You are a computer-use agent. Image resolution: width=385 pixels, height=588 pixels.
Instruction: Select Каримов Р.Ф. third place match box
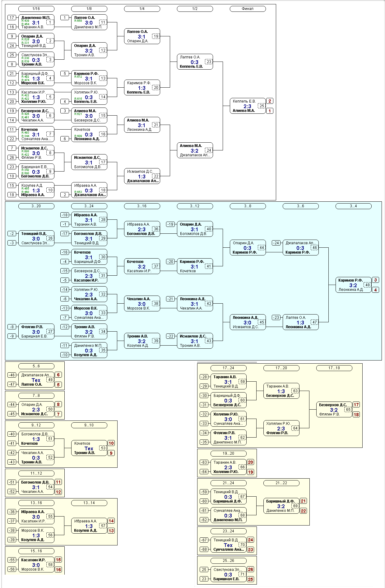[353, 285]
